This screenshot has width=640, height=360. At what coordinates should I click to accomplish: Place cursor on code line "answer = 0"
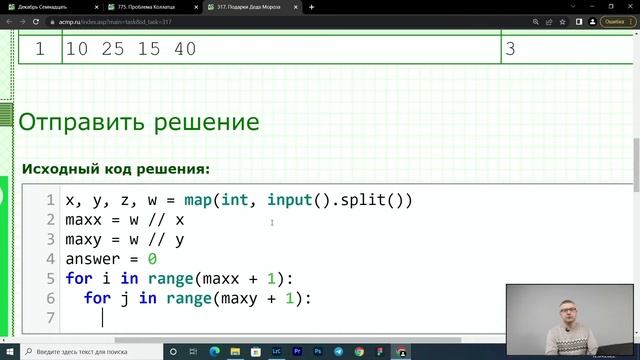pyautogui.click(x=111, y=259)
